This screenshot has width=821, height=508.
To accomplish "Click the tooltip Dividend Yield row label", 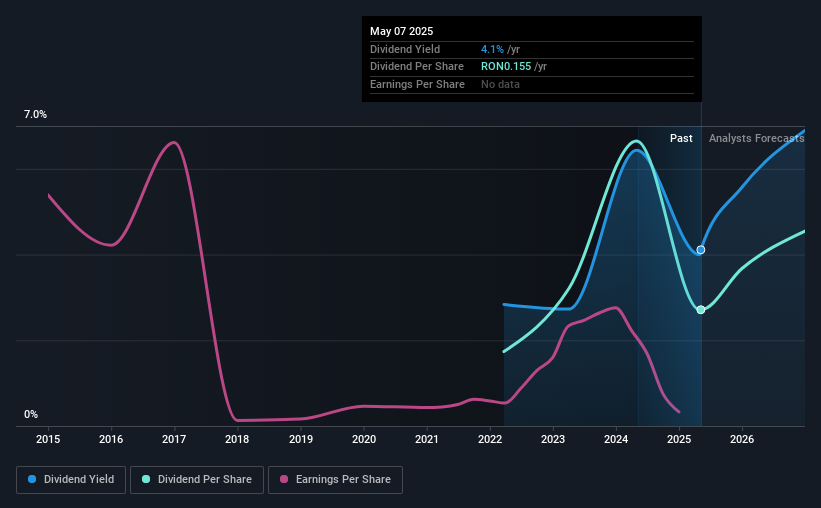I will tap(405, 49).
